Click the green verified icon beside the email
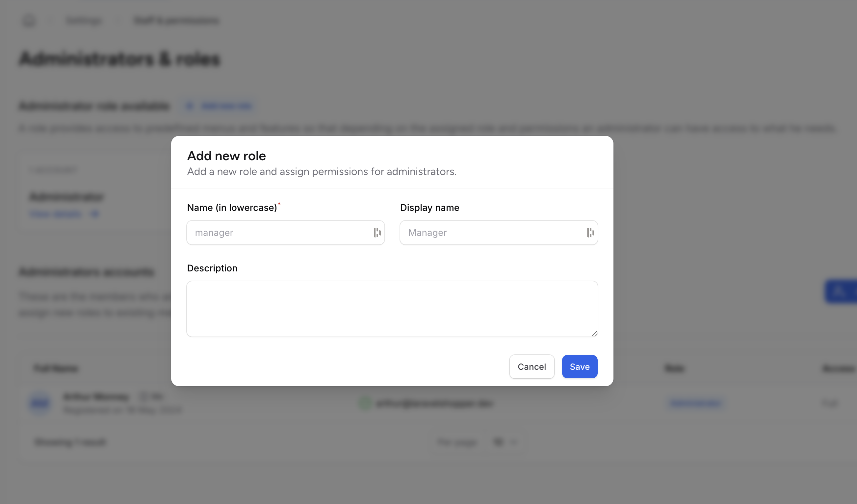 [x=365, y=403]
